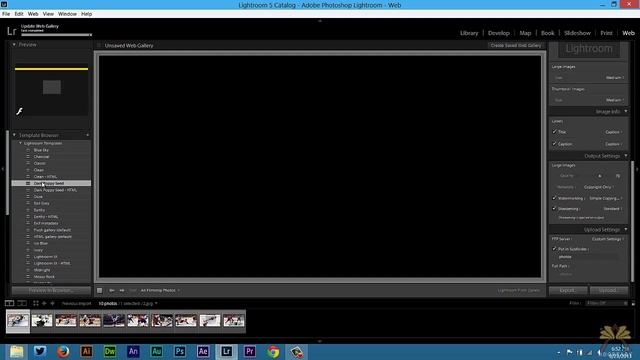Add a new template with the plus icon
The width and height of the screenshot is (640, 360).
click(87, 135)
